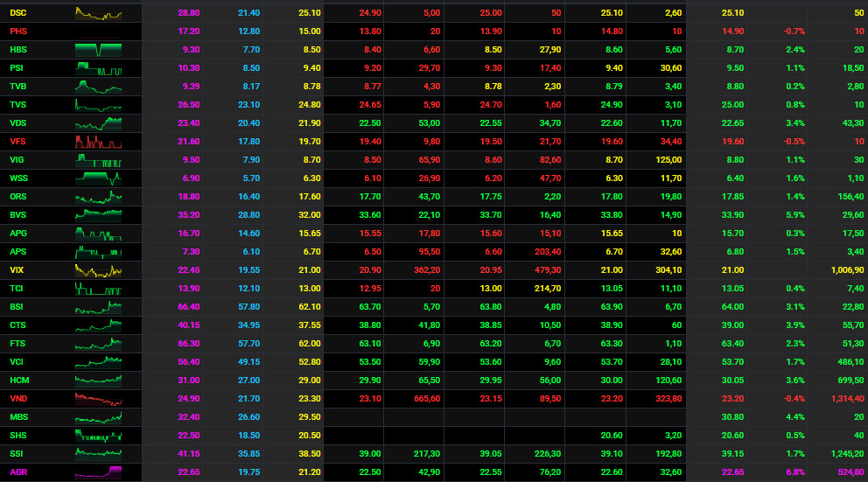868x482 pixels.
Task: Select the SSI ticker symbol
Action: [16, 454]
